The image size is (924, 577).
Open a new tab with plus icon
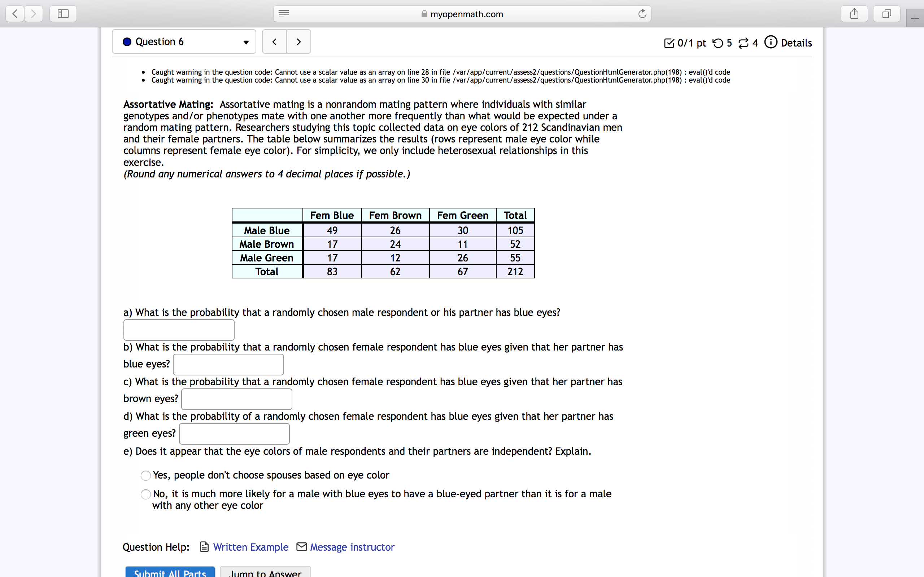(x=915, y=18)
